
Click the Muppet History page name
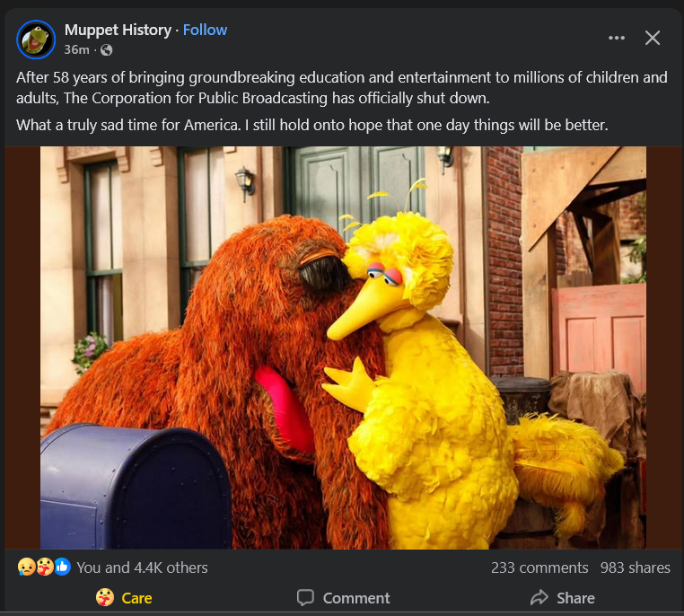pyautogui.click(x=118, y=30)
